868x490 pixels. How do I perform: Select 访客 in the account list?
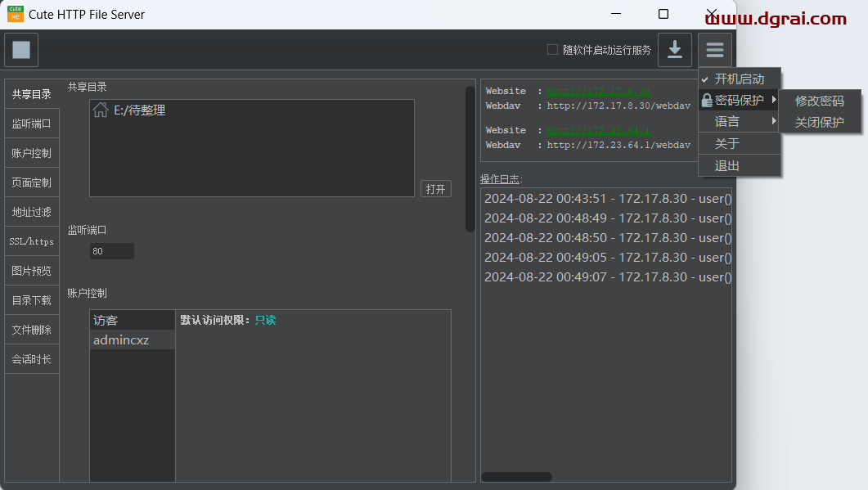[x=133, y=320]
